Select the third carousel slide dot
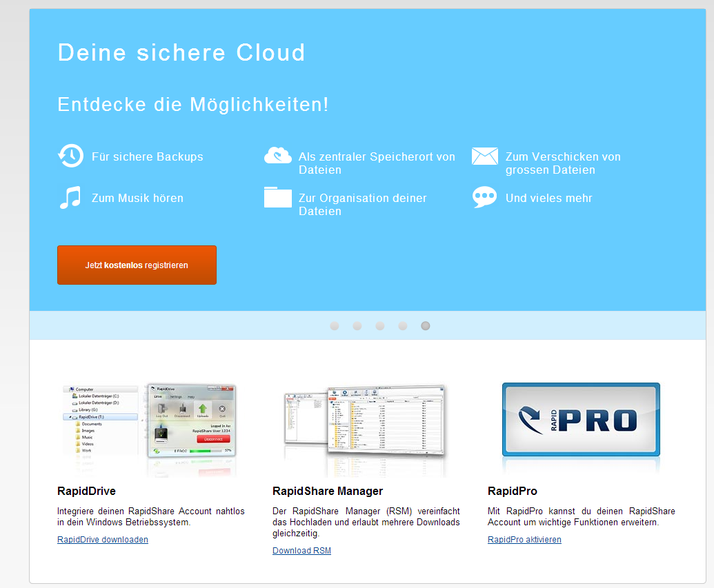The width and height of the screenshot is (714, 588). [x=380, y=326]
